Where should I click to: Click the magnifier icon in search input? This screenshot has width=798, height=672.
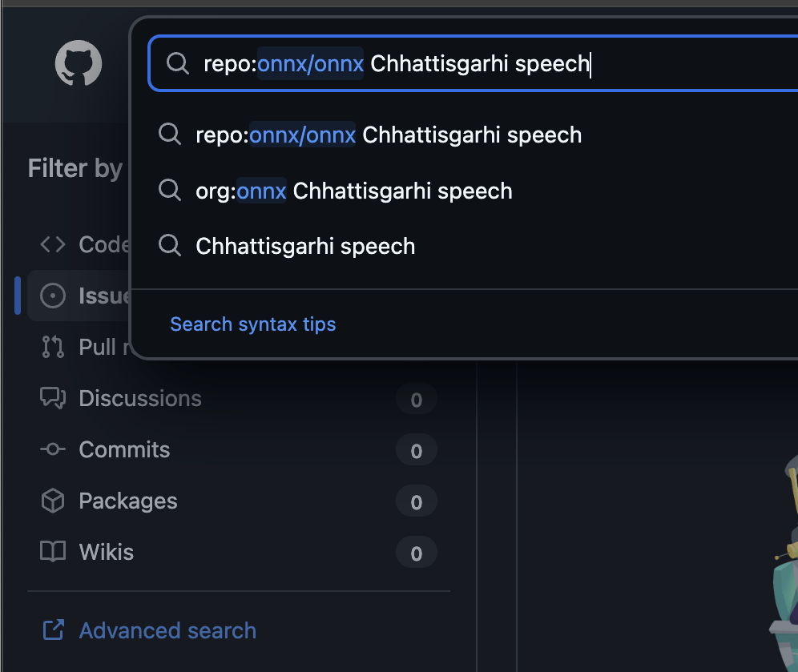point(177,64)
